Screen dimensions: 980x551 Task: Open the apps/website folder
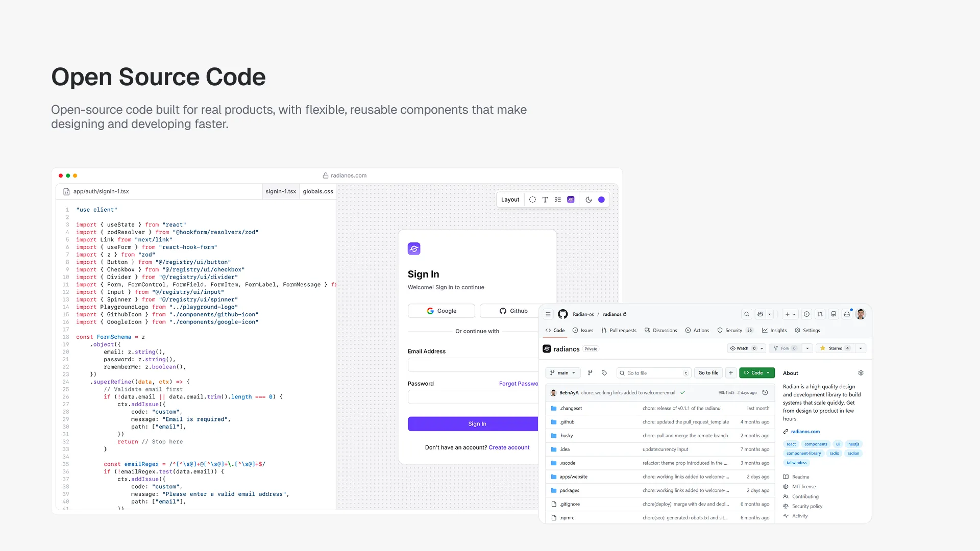point(573,477)
